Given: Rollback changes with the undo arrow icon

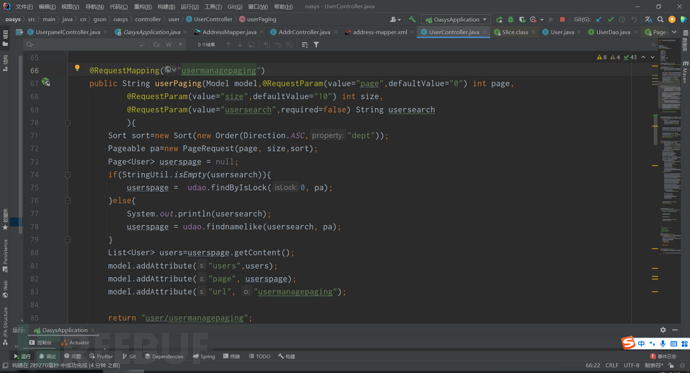Looking at the screenshot, I should (x=634, y=19).
